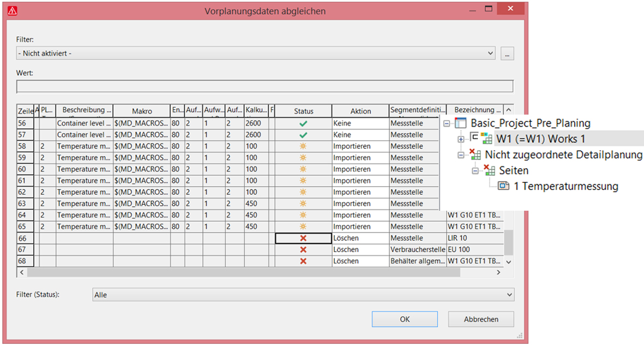The image size is (644, 345).
Task: Click the green checkmark status in row 56
Action: [x=303, y=124]
